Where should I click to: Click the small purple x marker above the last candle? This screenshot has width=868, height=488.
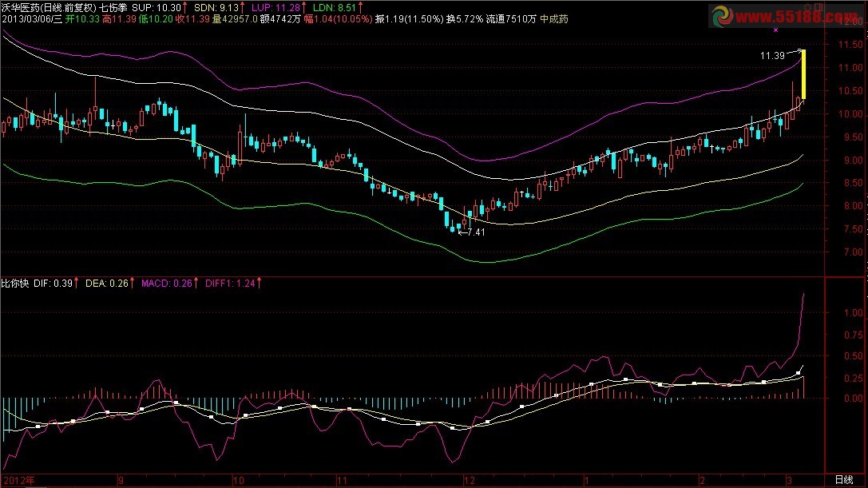pos(775,30)
